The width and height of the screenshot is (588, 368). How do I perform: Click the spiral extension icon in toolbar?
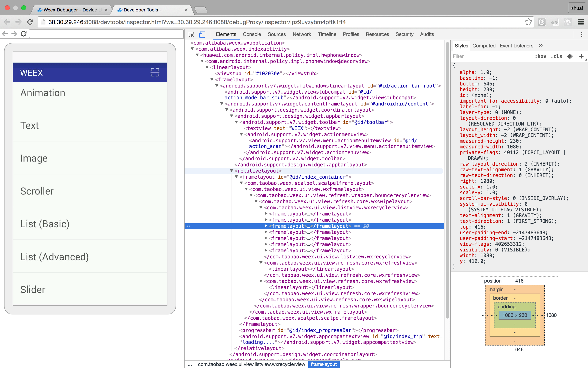click(542, 22)
